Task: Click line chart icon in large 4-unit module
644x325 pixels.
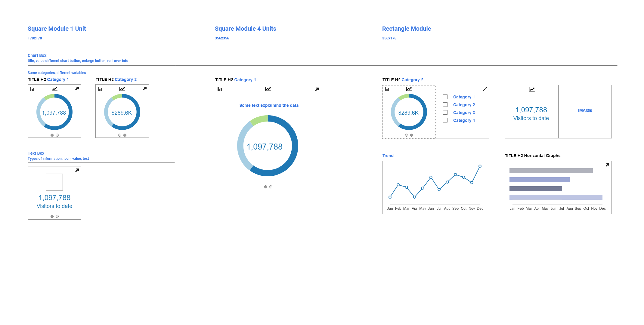Action: point(268,89)
